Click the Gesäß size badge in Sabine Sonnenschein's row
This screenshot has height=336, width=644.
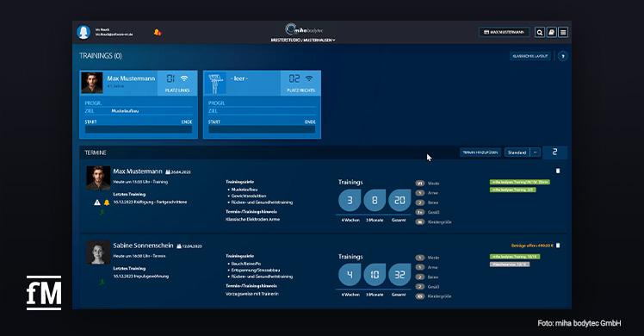click(420, 287)
